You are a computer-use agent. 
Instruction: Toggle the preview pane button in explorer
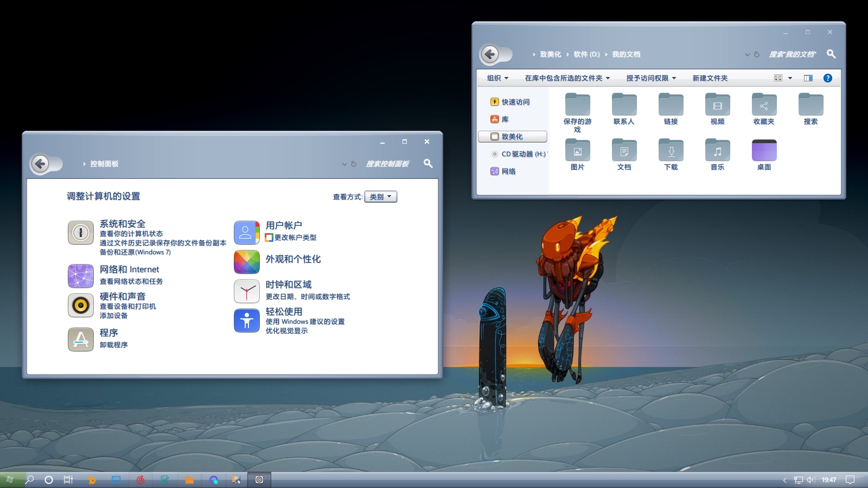[808, 78]
